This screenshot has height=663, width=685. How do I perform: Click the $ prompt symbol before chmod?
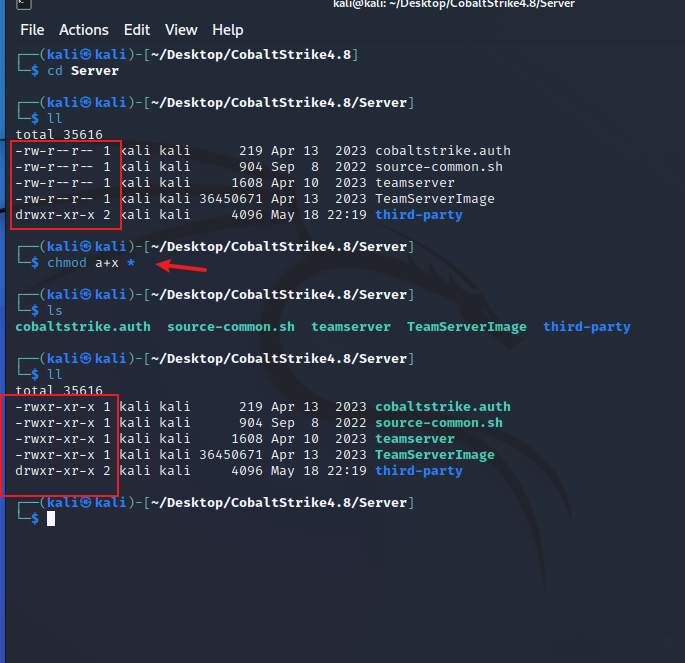pos(35,263)
